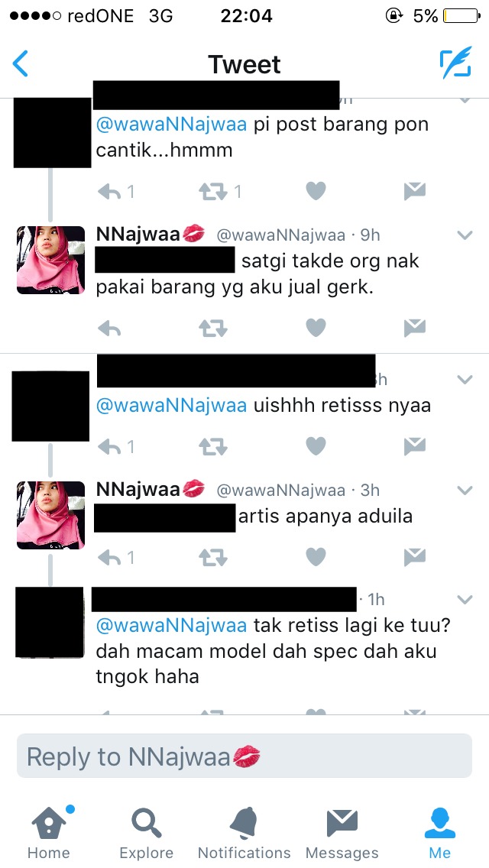Open the Notifications tab
489x868 pixels.
point(244,833)
